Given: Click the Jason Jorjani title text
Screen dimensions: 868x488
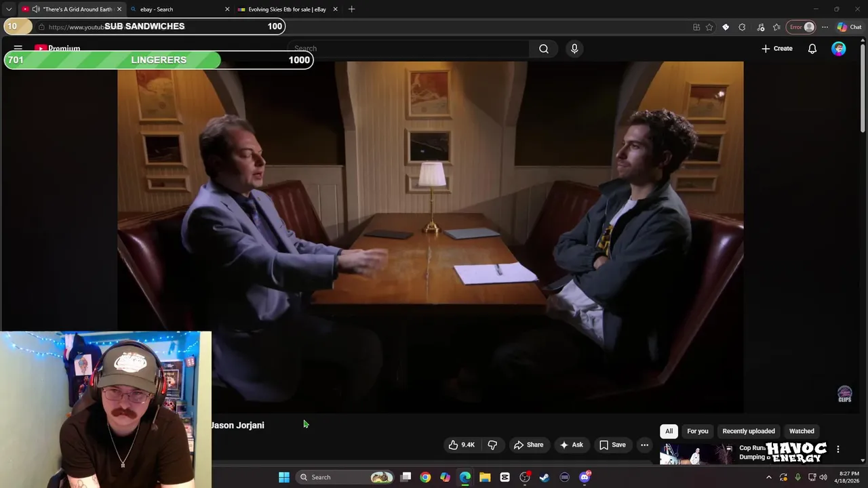Looking at the screenshot, I should click(x=237, y=425).
